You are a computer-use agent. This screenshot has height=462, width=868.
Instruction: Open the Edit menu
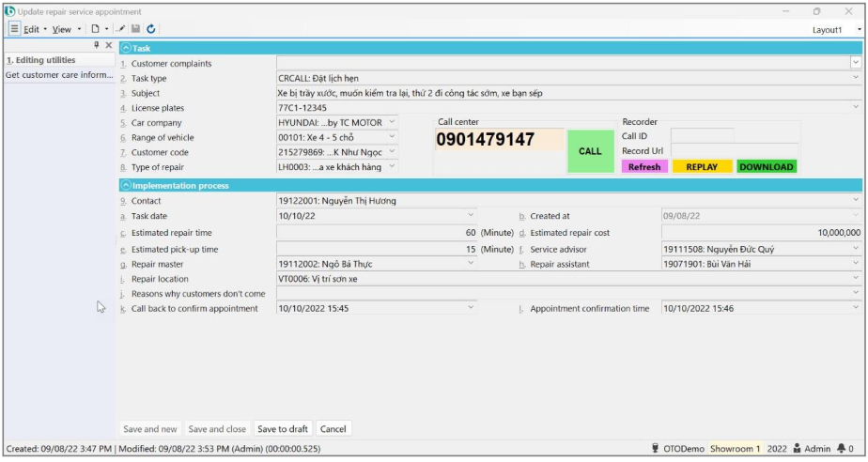point(32,29)
